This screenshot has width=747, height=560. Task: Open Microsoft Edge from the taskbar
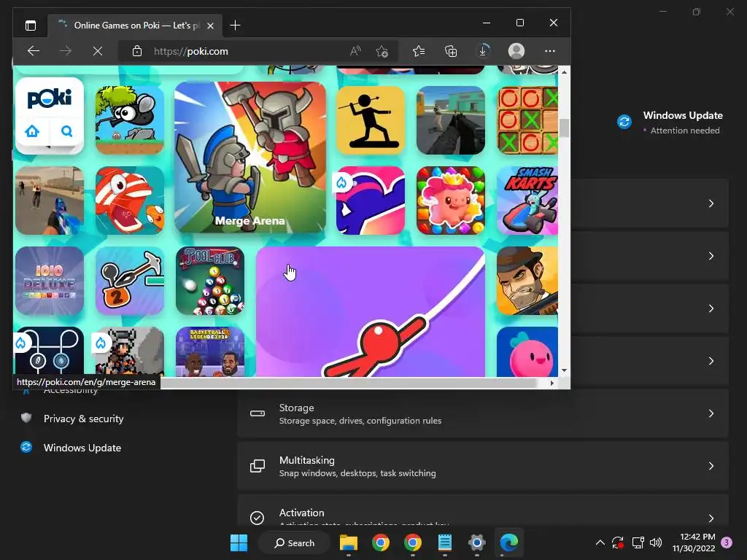[x=508, y=542]
